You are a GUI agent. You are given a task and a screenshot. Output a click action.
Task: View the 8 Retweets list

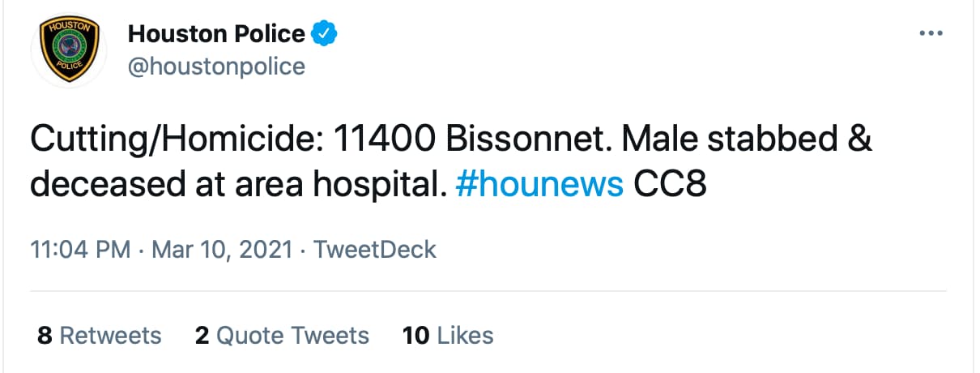[x=99, y=335]
